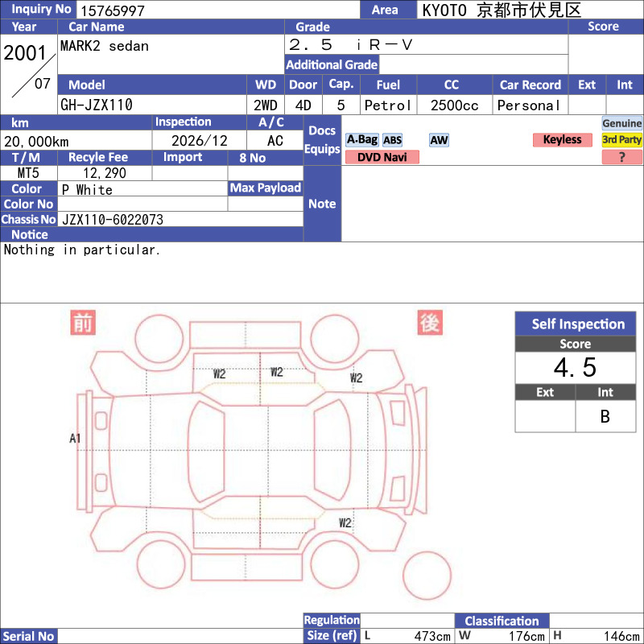The image size is (644, 644).
Task: Click the Personal car record value
Action: point(529,105)
